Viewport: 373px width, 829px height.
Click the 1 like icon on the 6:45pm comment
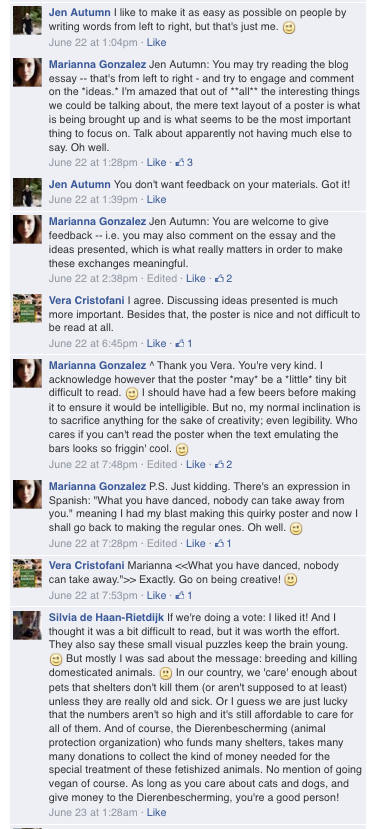click(184, 343)
